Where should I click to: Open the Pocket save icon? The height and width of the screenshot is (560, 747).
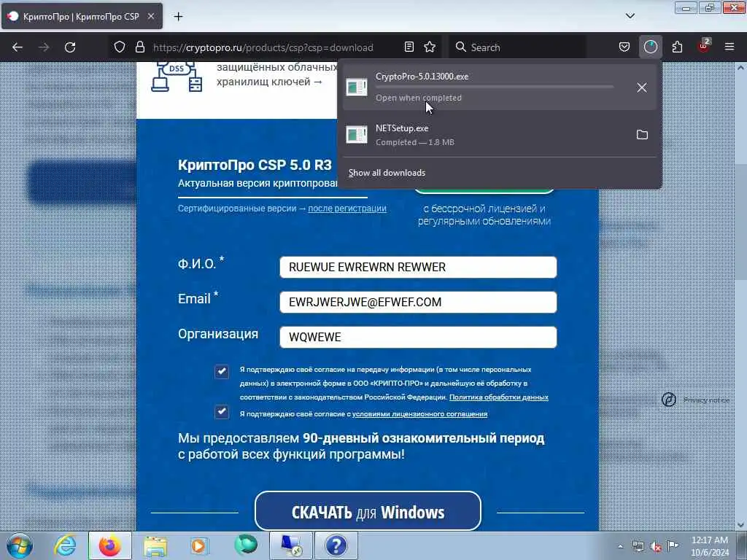[624, 47]
